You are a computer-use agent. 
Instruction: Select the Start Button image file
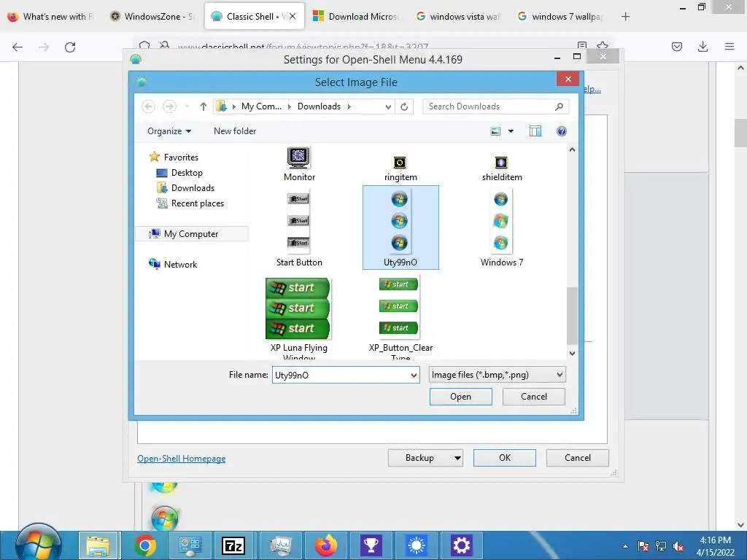[298, 228]
